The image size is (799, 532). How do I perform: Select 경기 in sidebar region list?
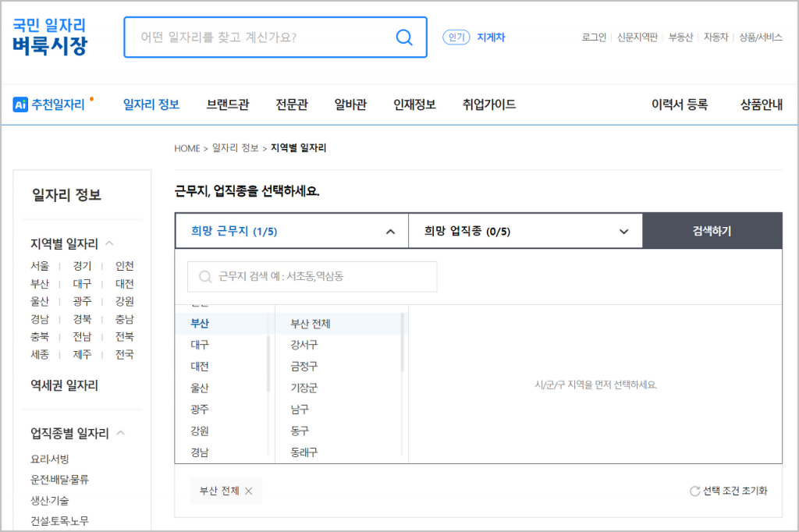(82, 266)
